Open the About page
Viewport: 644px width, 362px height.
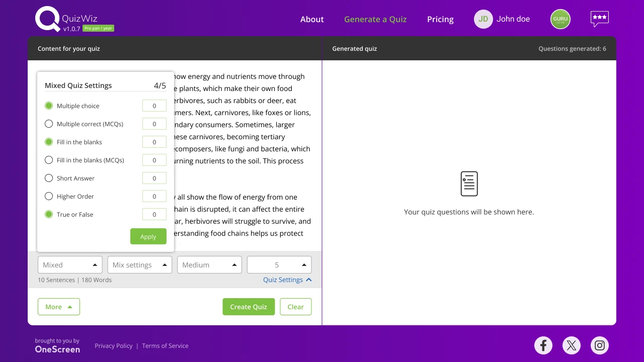312,19
